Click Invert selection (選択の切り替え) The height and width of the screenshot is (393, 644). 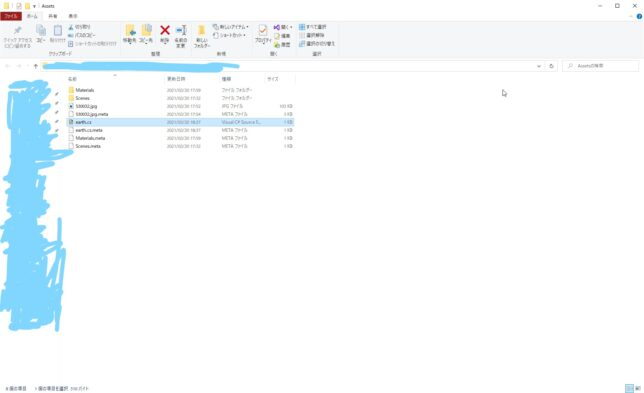317,44
